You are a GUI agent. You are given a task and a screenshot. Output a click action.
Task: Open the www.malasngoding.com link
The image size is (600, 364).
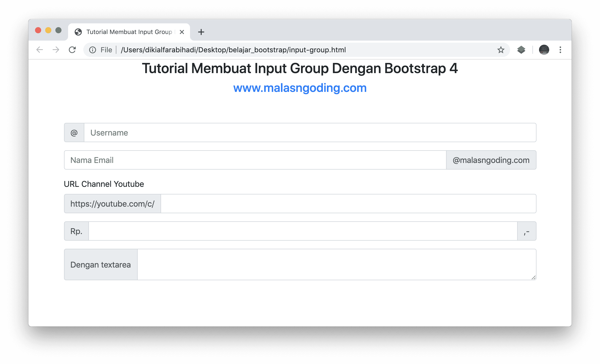[x=300, y=88]
